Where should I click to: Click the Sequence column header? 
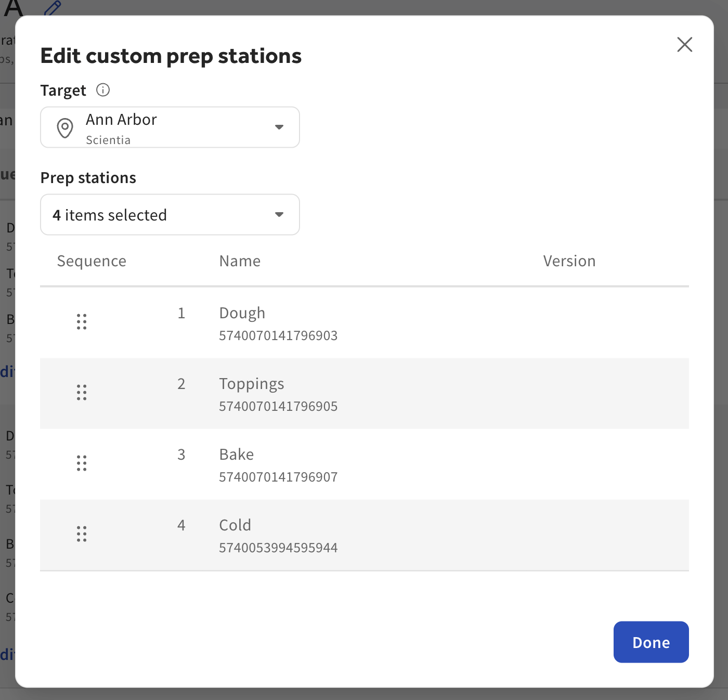point(92,261)
